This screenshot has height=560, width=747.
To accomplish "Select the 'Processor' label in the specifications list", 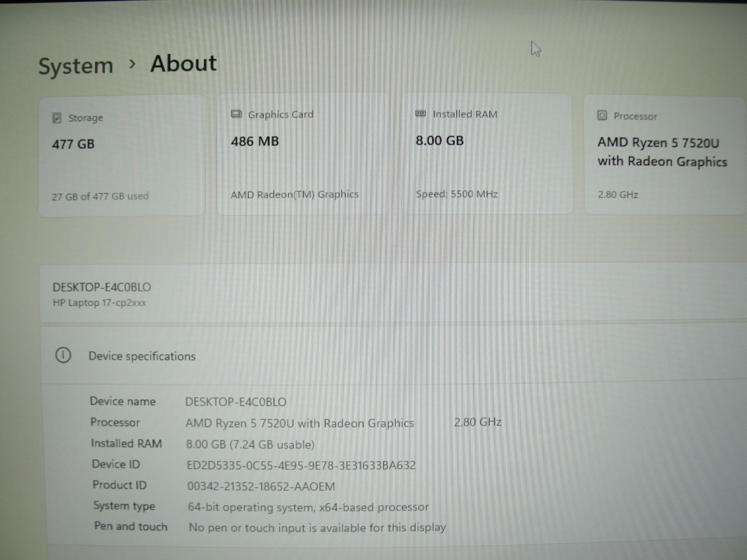I will coord(115,422).
